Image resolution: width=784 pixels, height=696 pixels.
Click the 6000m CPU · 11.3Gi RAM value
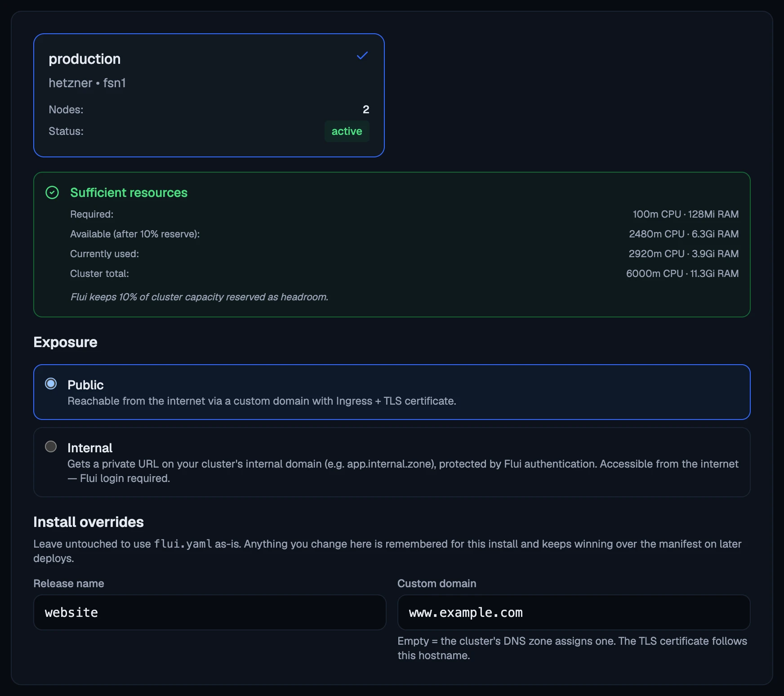point(682,273)
